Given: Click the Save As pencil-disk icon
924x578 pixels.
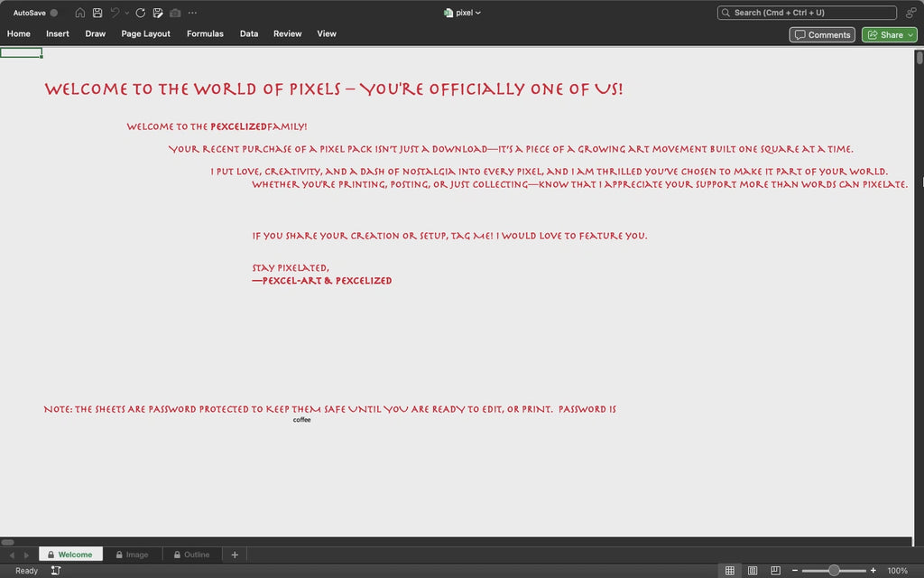Looking at the screenshot, I should click(158, 13).
